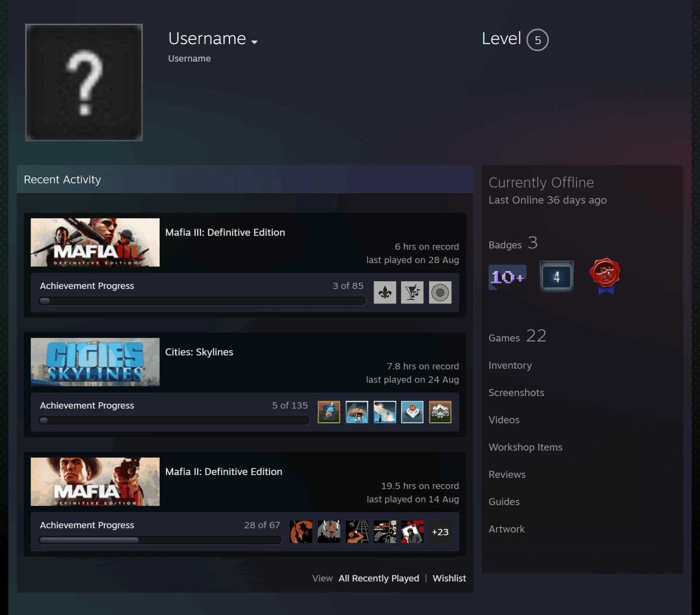This screenshot has width=700, height=615.
Task: Open the second Cities: Skylines achievement icon
Action: click(x=357, y=412)
